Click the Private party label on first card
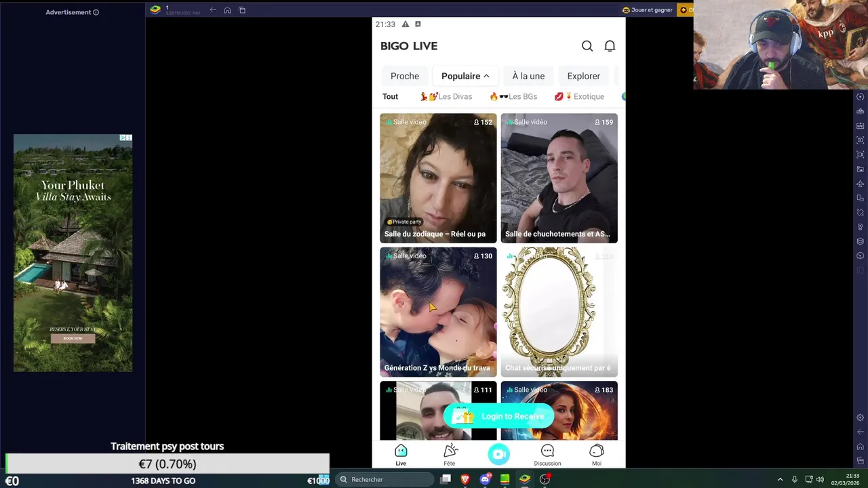Image resolution: width=868 pixels, height=488 pixels. (x=404, y=222)
